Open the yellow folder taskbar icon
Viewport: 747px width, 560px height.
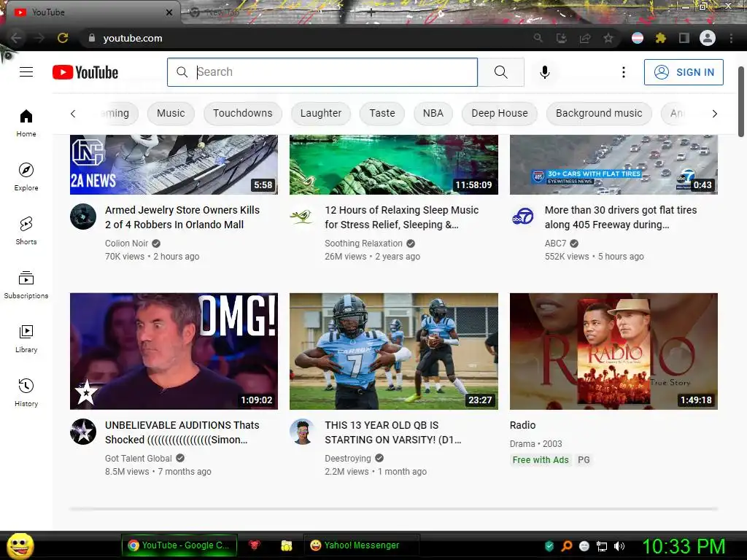[286, 545]
